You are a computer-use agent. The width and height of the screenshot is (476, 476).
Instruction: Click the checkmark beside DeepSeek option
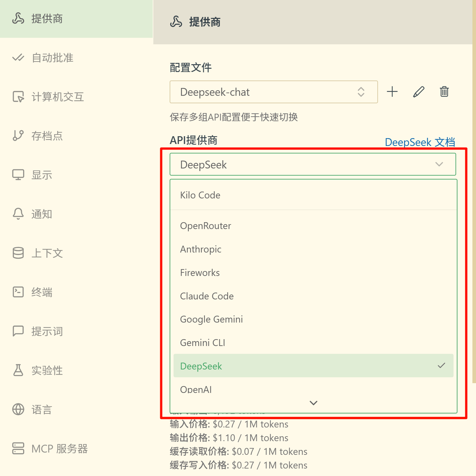441,366
